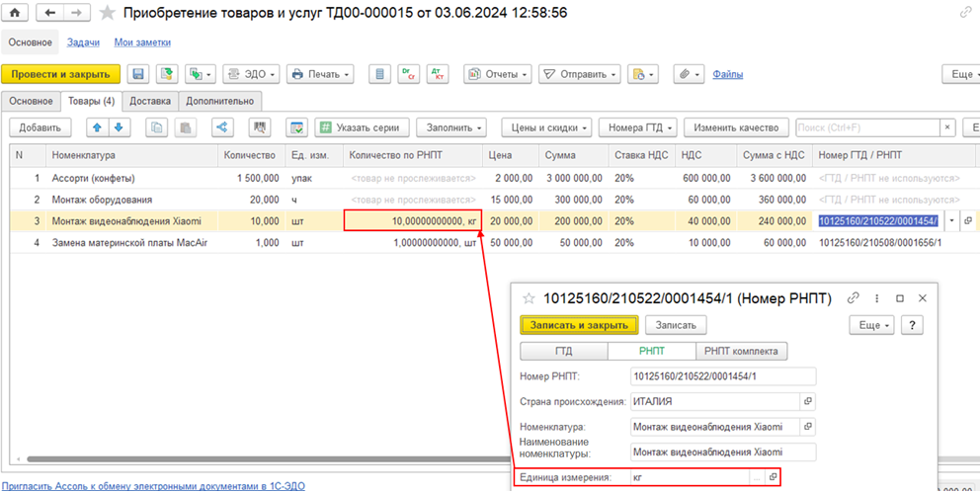
Task: Go to the home page icon
Action: pos(16,13)
